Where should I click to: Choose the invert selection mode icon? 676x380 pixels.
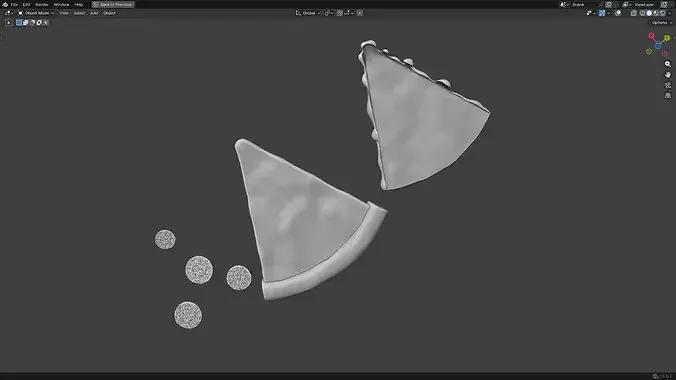coord(39,22)
